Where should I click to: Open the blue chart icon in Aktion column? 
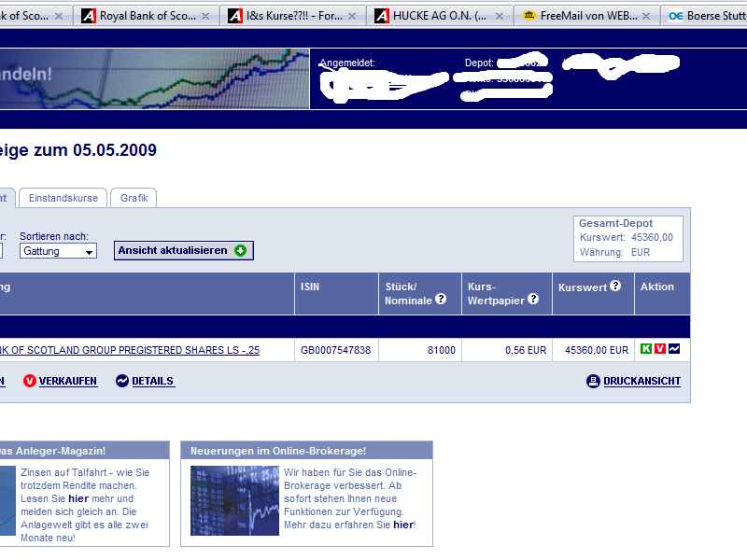[x=674, y=348]
